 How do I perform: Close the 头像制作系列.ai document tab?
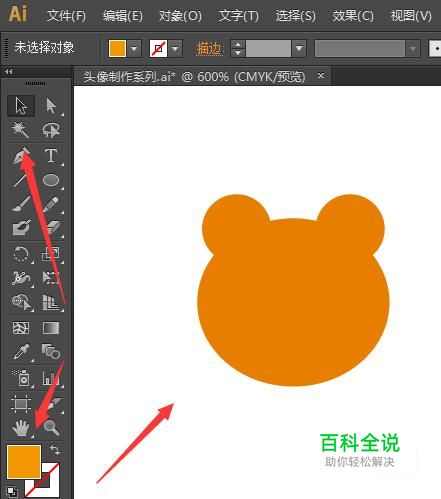(321, 76)
